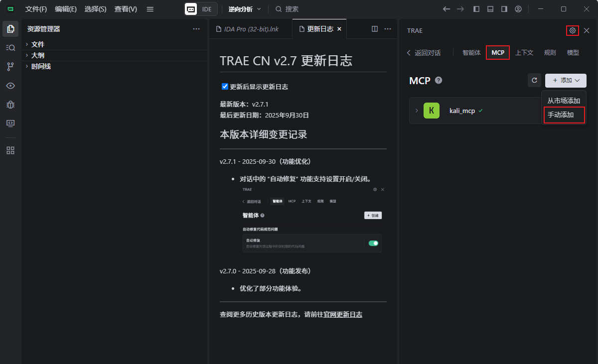Click the changelog screenshot image
598x364 pixels.
313,220
